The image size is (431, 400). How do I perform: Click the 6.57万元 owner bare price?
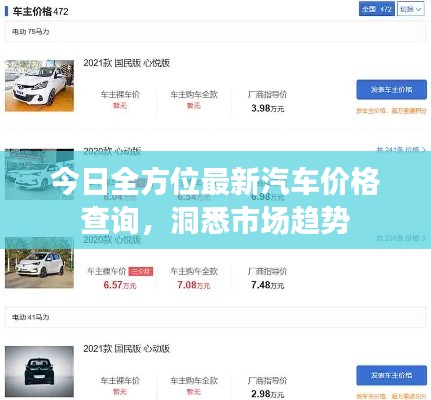(120, 285)
